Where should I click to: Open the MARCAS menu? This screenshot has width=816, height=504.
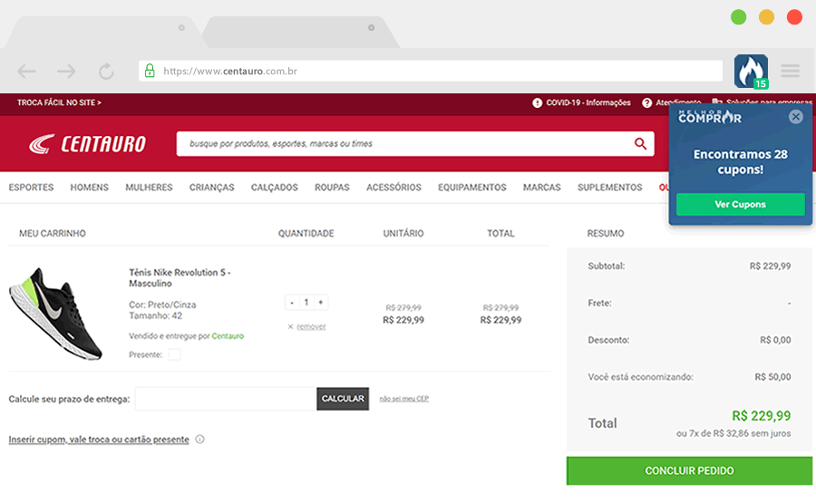click(x=542, y=188)
